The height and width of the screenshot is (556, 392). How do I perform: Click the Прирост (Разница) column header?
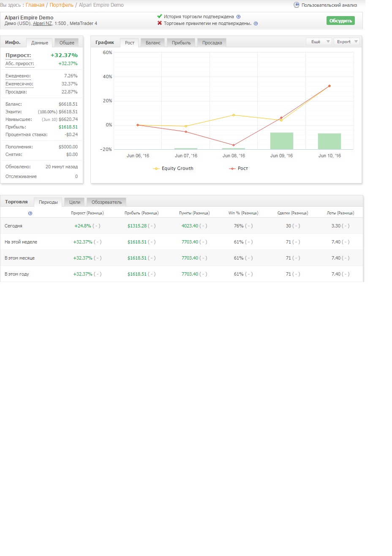coord(87,213)
